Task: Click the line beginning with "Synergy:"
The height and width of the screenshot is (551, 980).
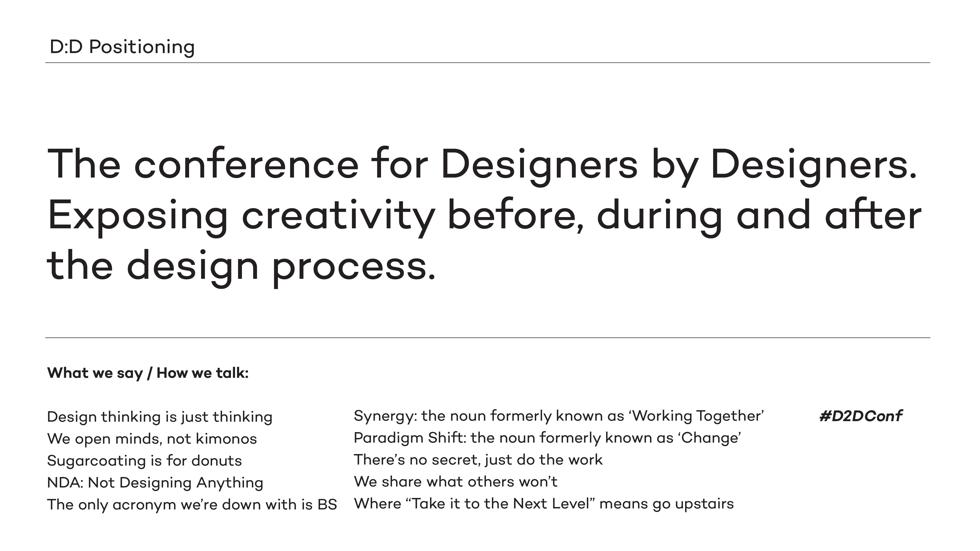Action: [x=558, y=416]
